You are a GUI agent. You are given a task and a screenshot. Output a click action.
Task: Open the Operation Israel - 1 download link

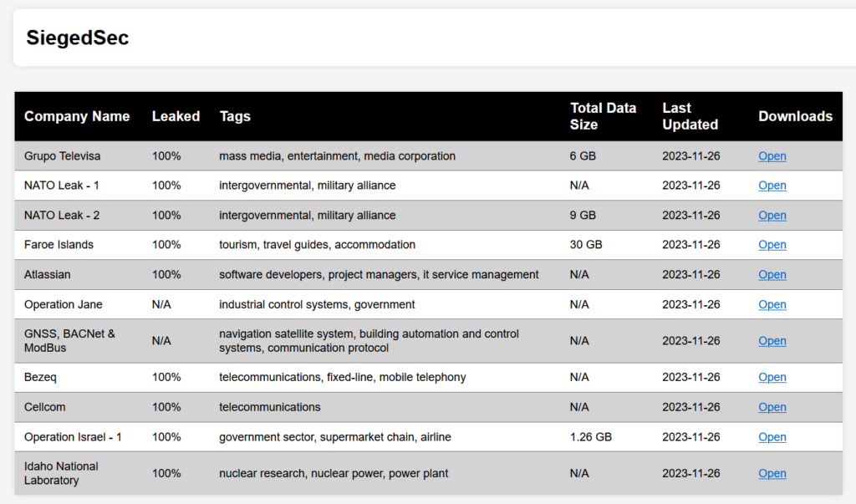click(x=772, y=437)
